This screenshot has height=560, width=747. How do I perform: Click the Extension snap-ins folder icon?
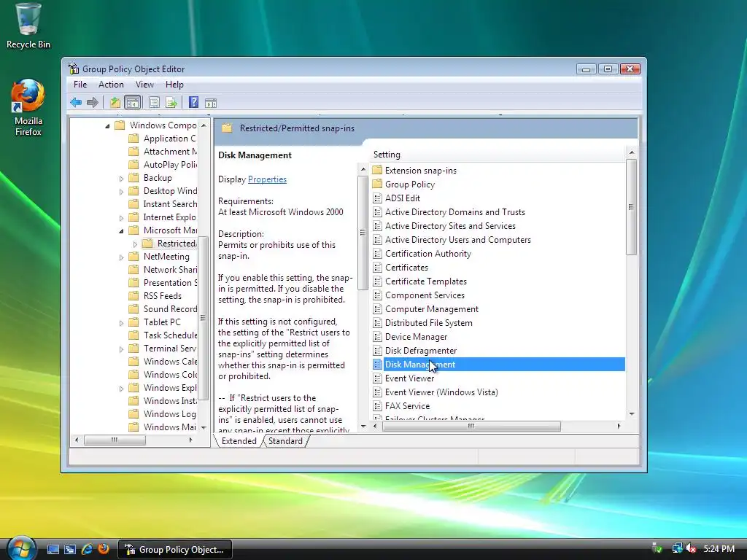tap(377, 170)
